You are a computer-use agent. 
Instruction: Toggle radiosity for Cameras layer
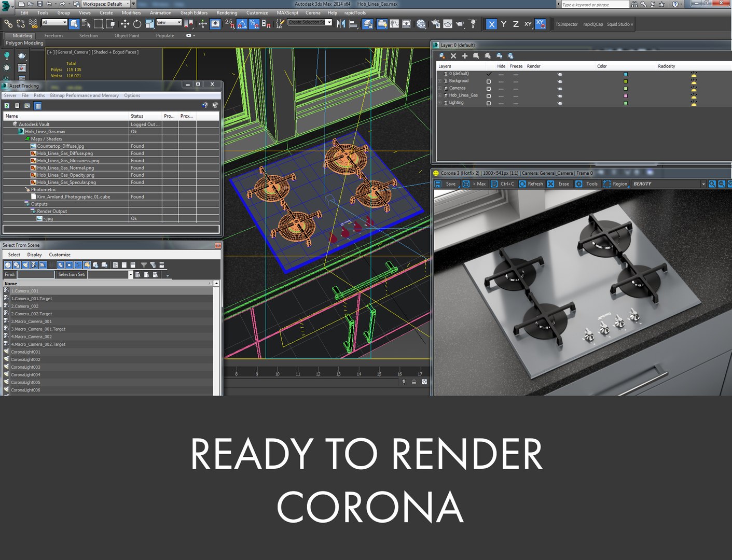click(694, 89)
